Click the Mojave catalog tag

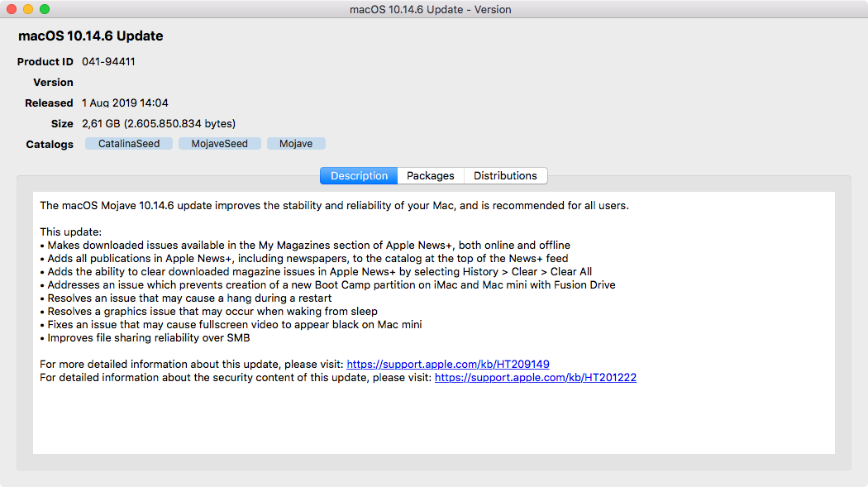point(296,144)
